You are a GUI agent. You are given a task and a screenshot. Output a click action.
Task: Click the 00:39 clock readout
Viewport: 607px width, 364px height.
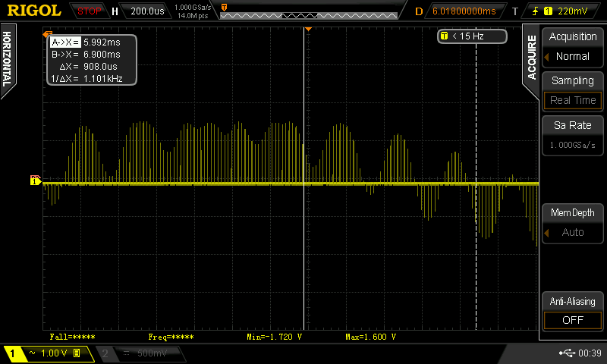point(590,353)
